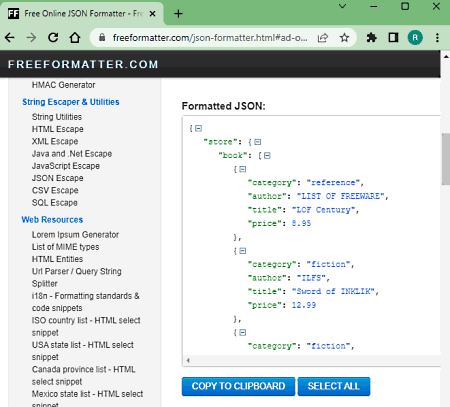The image size is (450, 407).
Task: Open JSON Escape tool
Action: (58, 178)
